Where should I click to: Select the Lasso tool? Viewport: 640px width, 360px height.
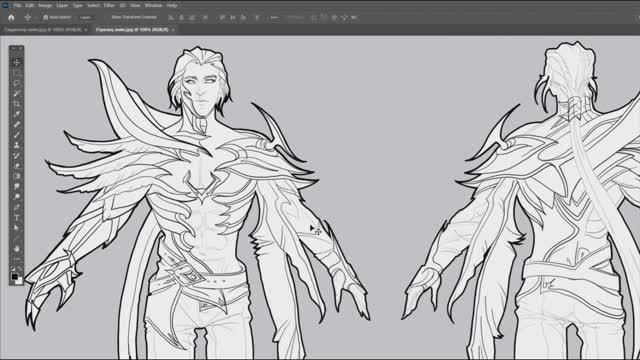click(x=16, y=83)
